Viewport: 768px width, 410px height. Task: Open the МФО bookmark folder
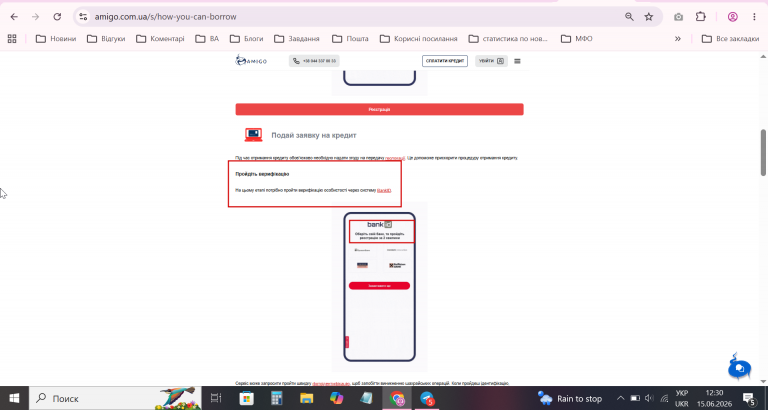pyautogui.click(x=576, y=39)
